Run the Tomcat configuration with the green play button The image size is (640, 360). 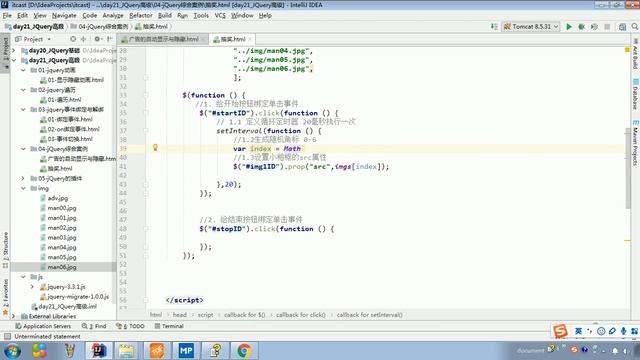click(x=569, y=27)
